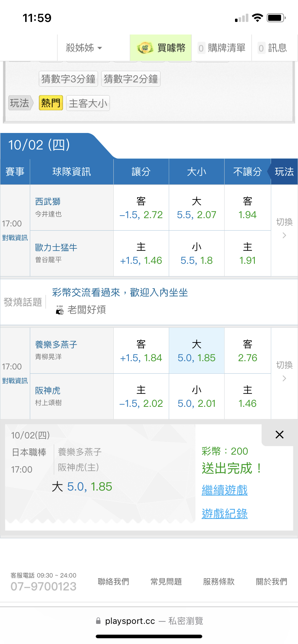This screenshot has width=298, height=644.
Task: Switch to 猜數字2分鐘 game tab
Action: point(131,79)
